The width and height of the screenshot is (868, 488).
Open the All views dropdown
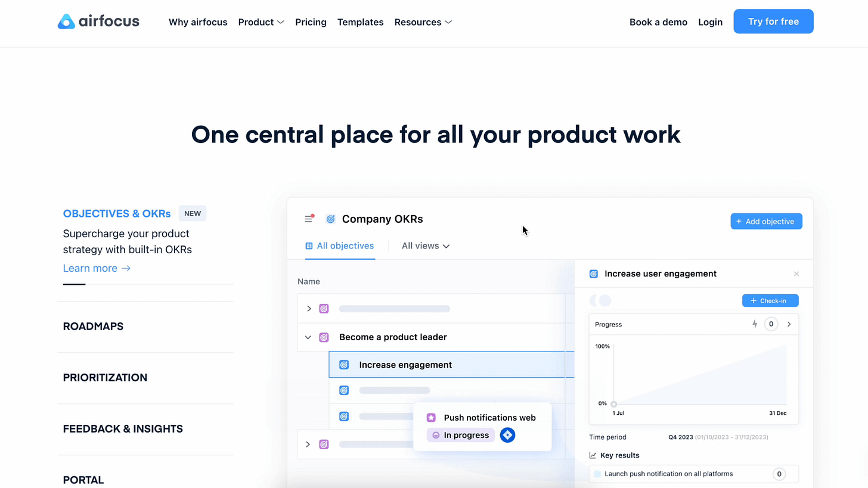[x=426, y=245]
